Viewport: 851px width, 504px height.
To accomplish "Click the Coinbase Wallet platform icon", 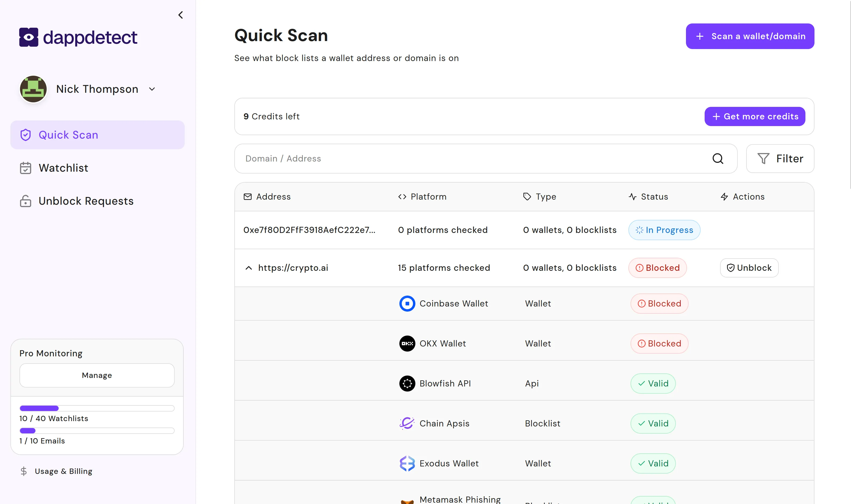I will coord(407,303).
